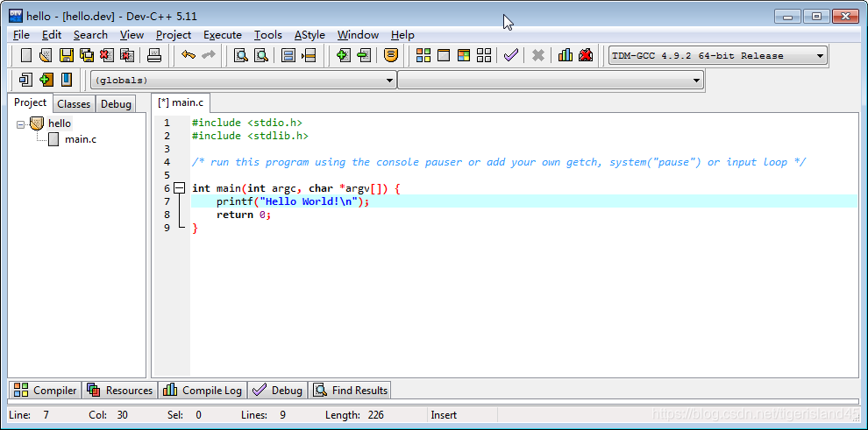
Task: Switch to the Classes side tab
Action: pos(74,104)
